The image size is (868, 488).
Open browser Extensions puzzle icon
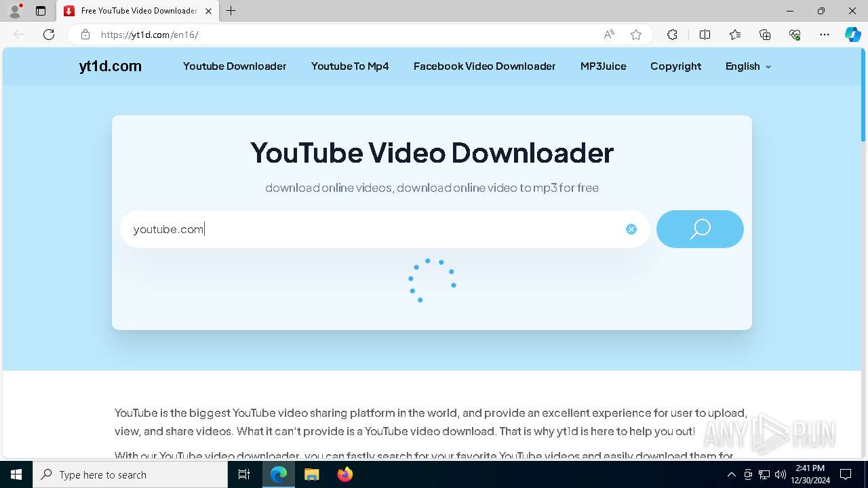[x=672, y=35]
